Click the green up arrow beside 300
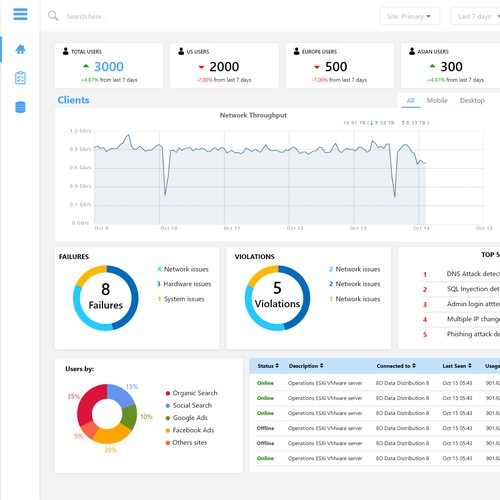Viewport: 500px width, 500px height. click(432, 66)
